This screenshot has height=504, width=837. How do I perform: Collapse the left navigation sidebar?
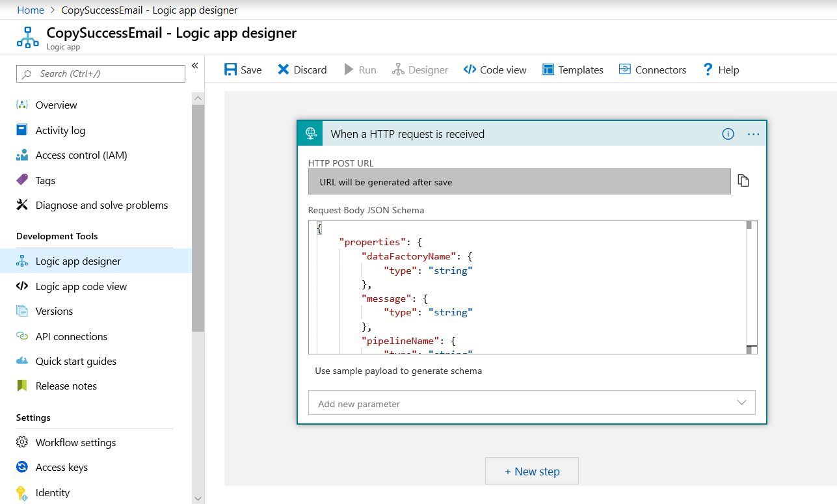point(194,66)
